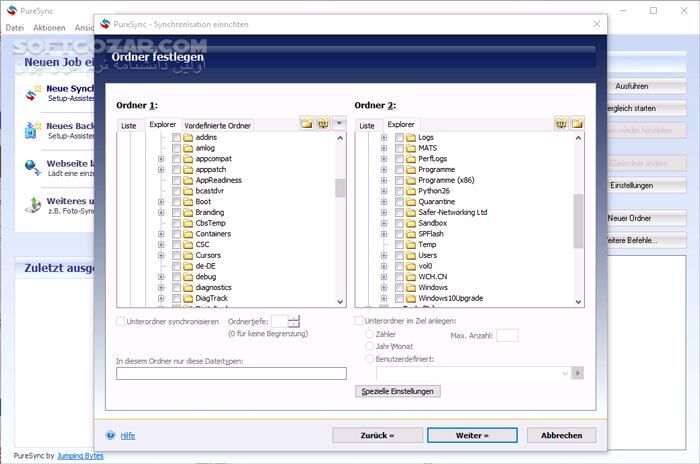The height and width of the screenshot is (464, 700).
Task: Switch to Vordefinierte Ordner tab
Action: coord(217,126)
